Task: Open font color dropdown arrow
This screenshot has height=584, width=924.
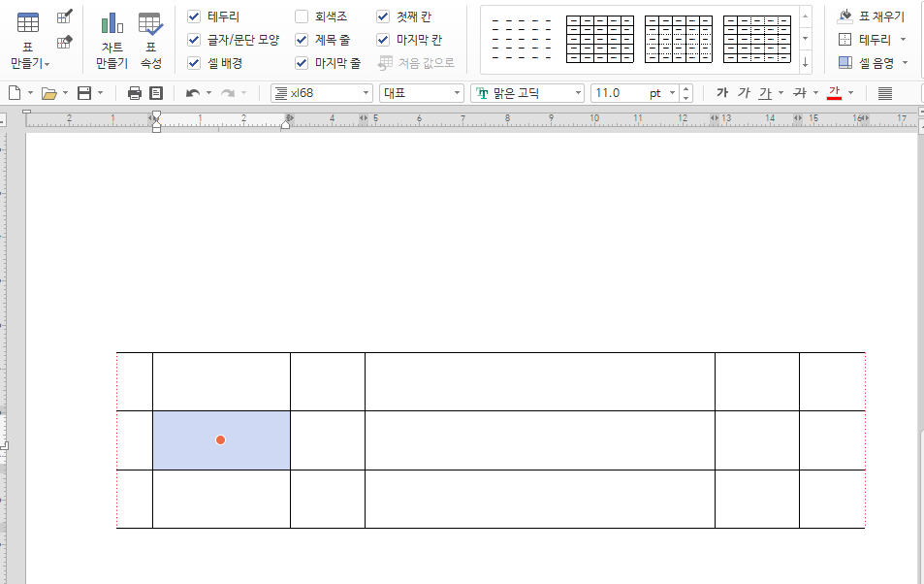Action: pos(850,93)
